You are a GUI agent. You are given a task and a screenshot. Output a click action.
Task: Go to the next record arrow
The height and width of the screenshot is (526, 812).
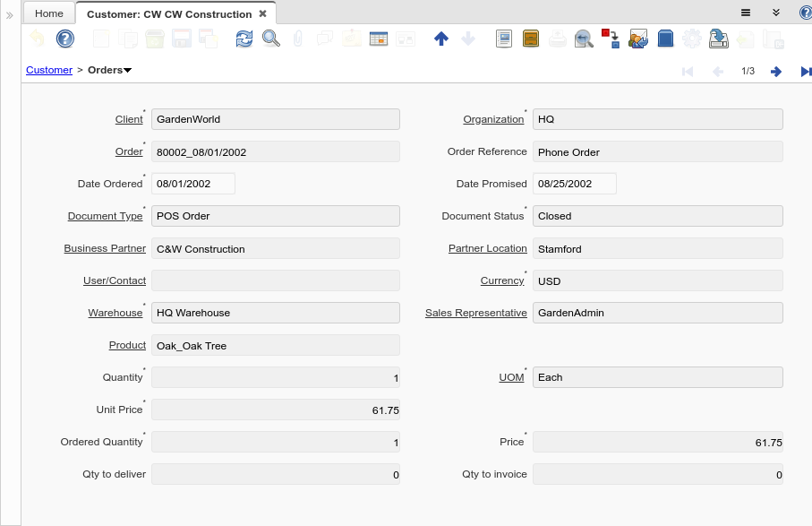pyautogui.click(x=776, y=72)
